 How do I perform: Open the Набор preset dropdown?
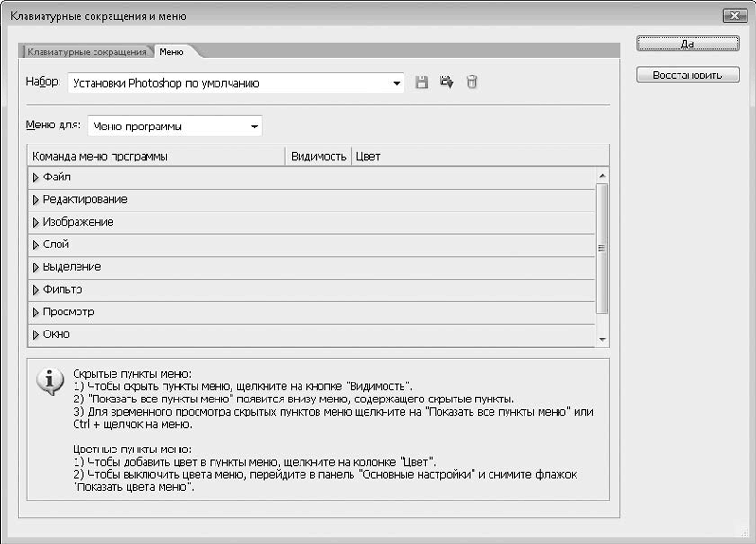coord(397,83)
